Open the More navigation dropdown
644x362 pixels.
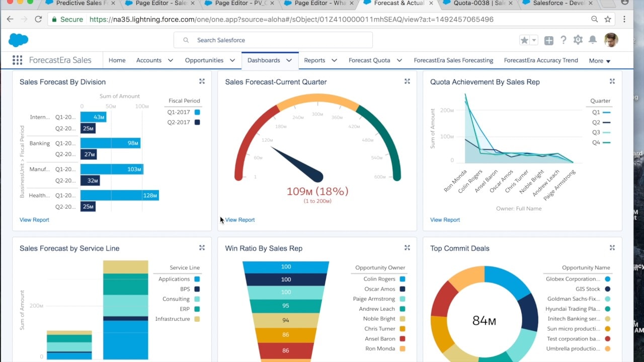pos(600,61)
